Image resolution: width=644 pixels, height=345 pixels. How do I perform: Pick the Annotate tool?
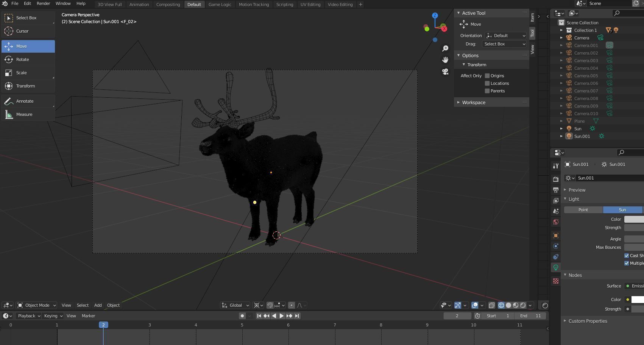tap(28, 101)
